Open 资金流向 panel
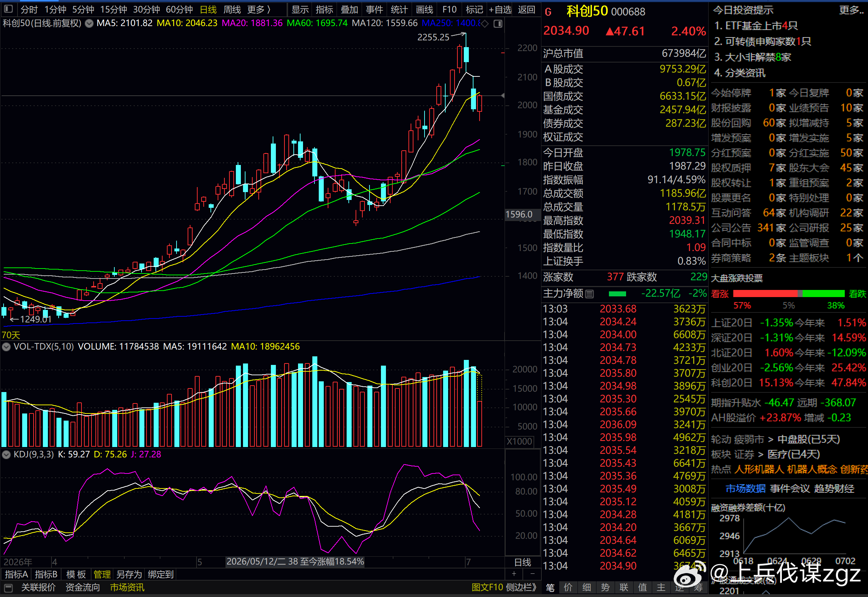Image resolution: width=868 pixels, height=597 pixels. (83, 587)
